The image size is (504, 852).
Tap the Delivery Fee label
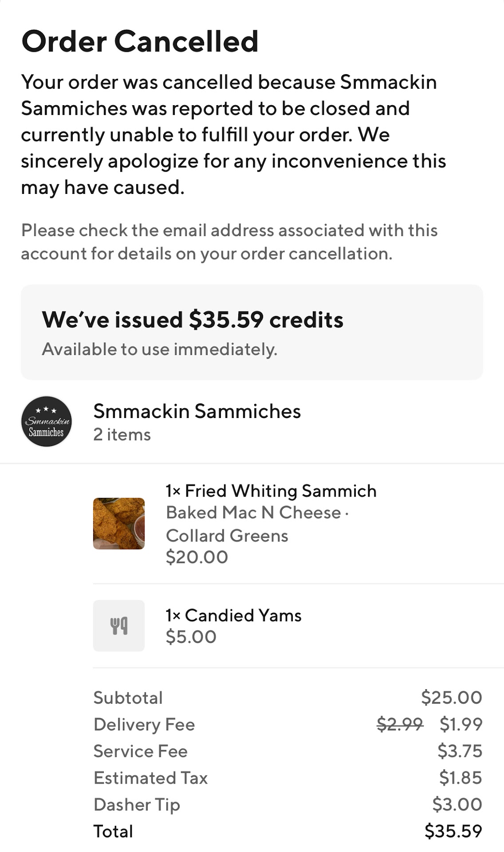pyautogui.click(x=144, y=724)
